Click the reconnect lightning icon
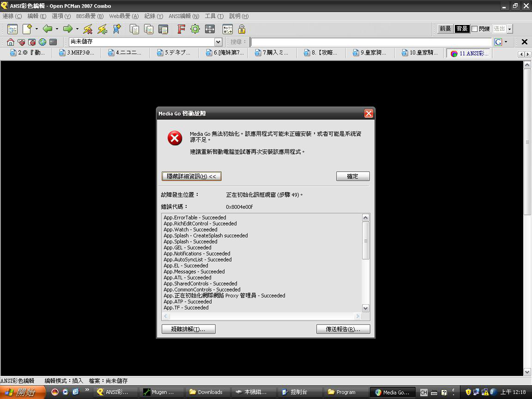The image size is (532, 399). pyautogui.click(x=103, y=29)
